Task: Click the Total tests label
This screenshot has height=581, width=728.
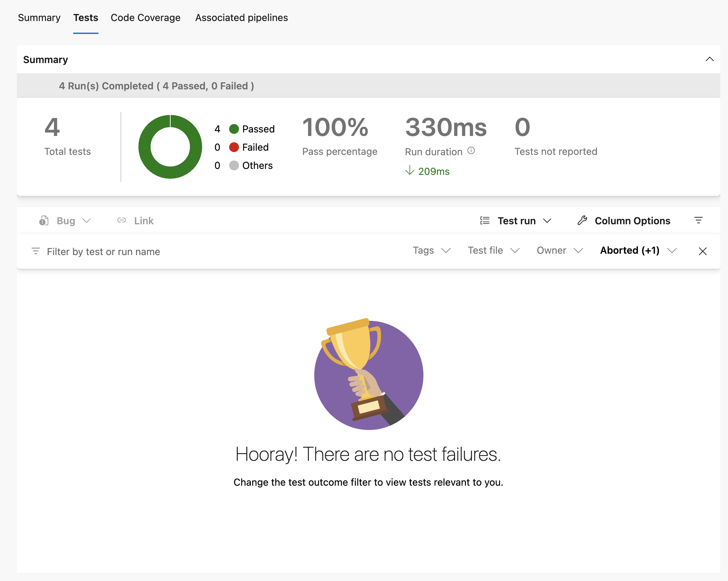Action: coord(68,152)
